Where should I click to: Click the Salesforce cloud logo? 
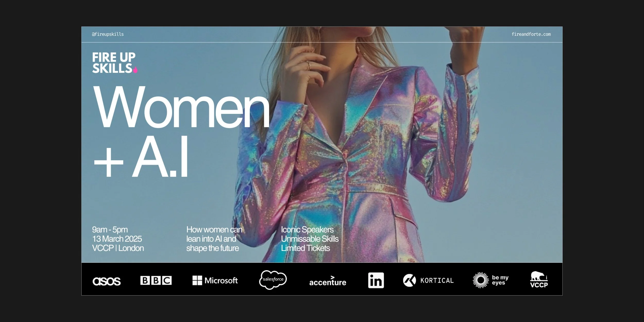click(273, 279)
